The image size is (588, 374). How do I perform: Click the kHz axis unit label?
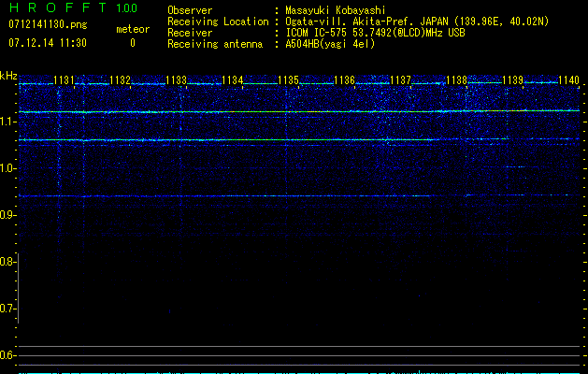[x=8, y=76]
